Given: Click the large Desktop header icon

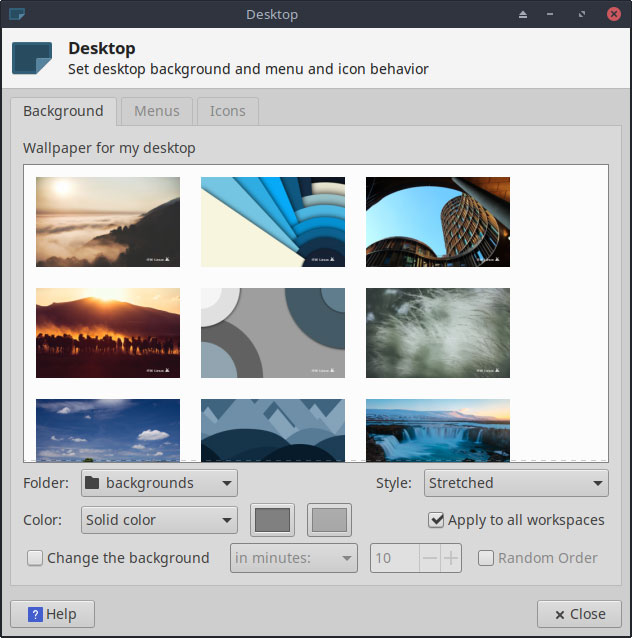Looking at the screenshot, I should coord(32,58).
